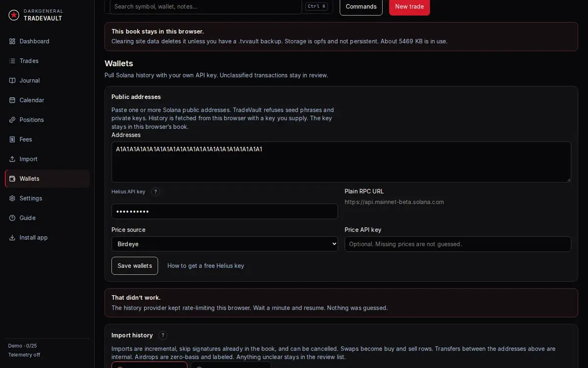Viewport: 588px width, 368px height.
Task: Go to Import in the sidebar
Action: tap(47, 159)
